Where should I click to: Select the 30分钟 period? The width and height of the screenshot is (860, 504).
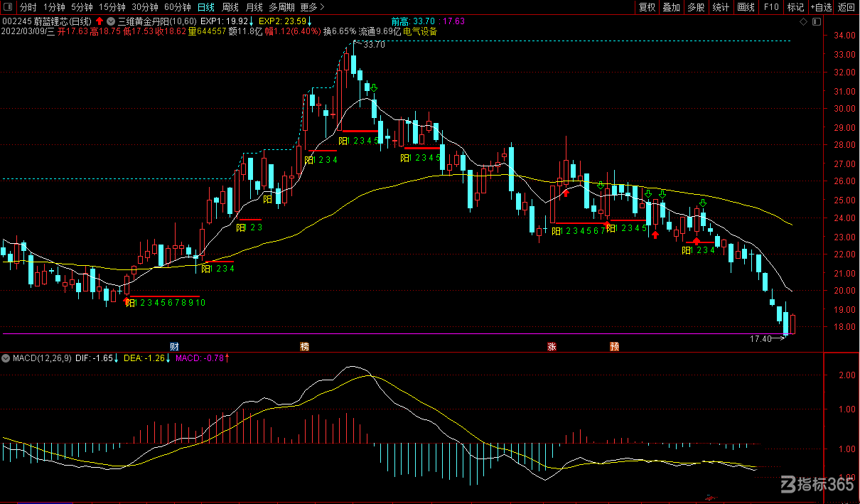tap(144, 7)
